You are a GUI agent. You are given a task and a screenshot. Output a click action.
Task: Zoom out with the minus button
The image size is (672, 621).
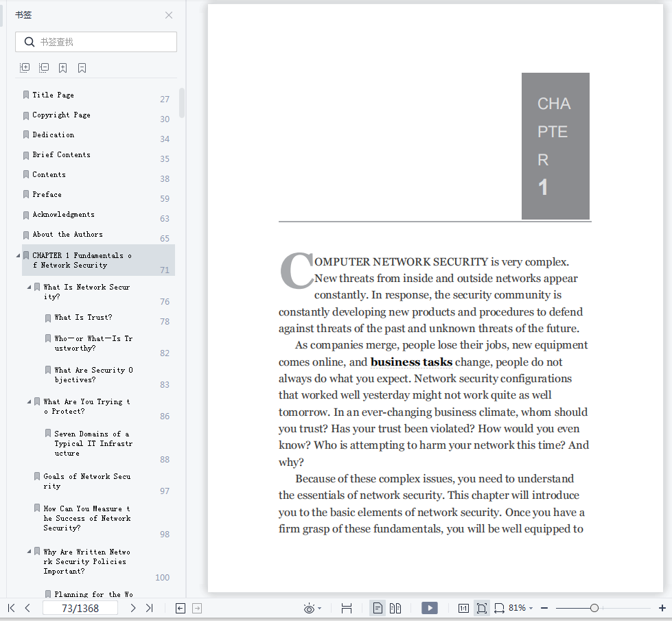544,608
